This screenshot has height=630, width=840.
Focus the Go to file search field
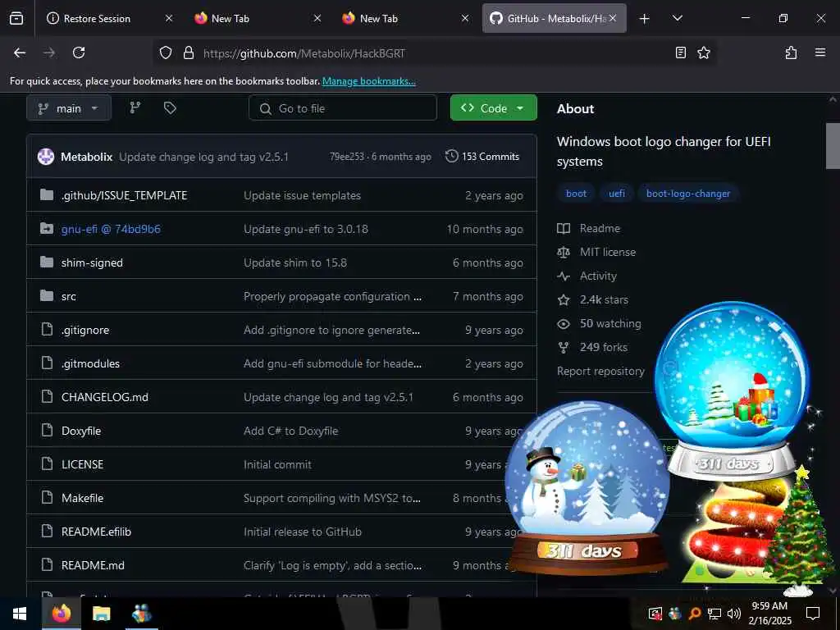343,108
